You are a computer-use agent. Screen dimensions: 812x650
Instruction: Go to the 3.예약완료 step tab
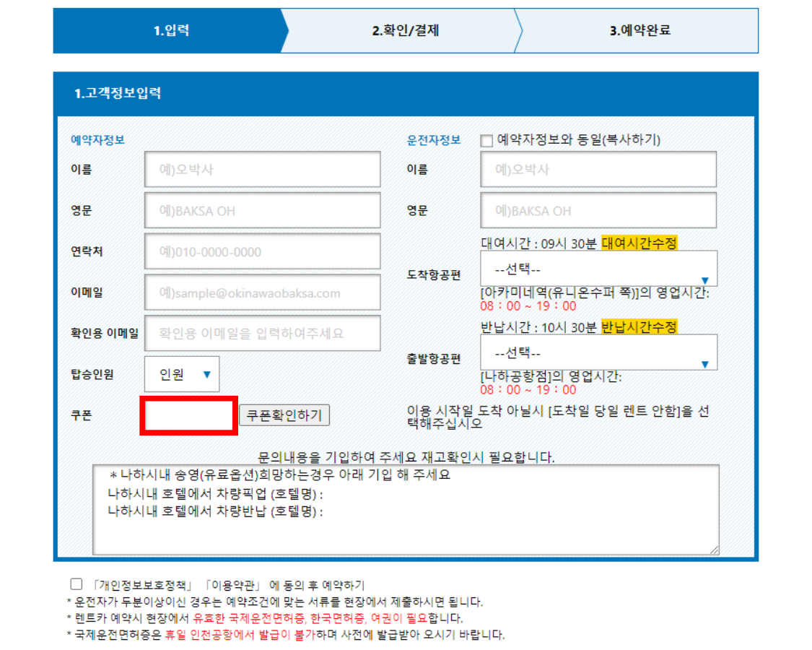coord(639,31)
